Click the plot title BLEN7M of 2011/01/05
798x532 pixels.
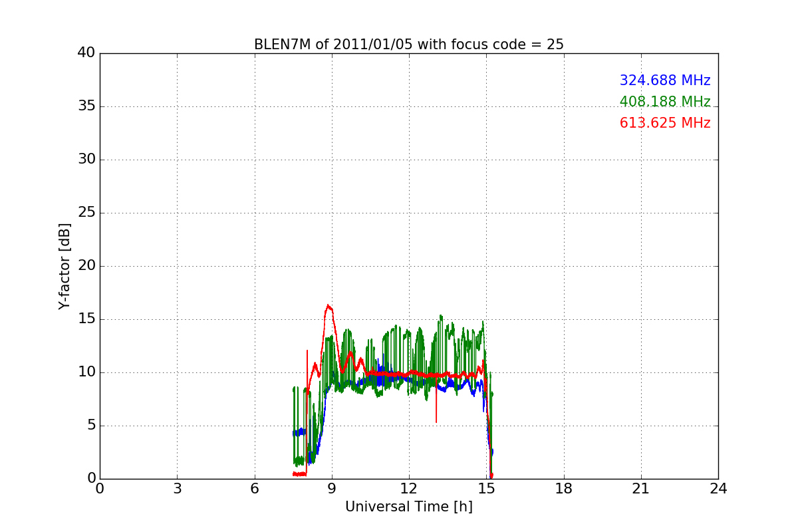(408, 45)
